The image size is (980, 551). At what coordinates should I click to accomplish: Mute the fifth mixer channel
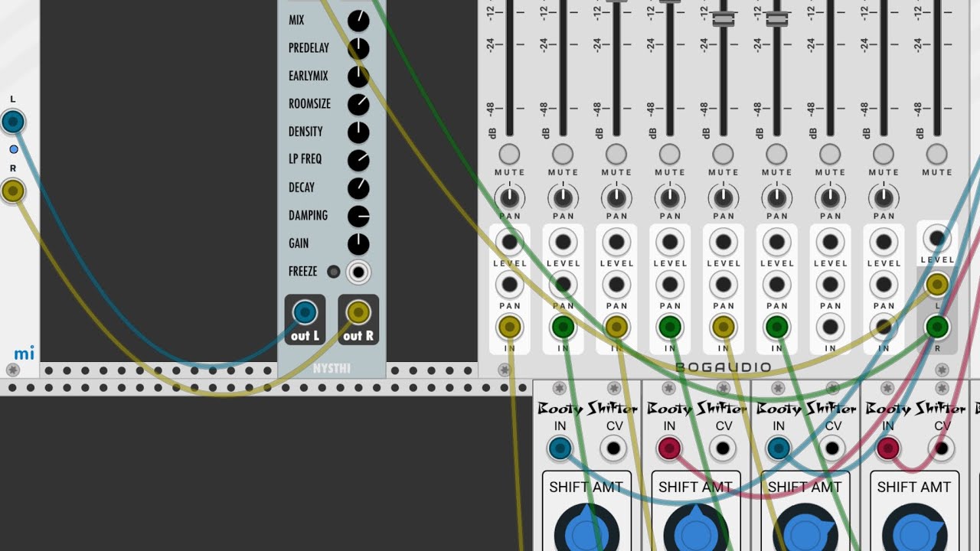pyautogui.click(x=724, y=154)
